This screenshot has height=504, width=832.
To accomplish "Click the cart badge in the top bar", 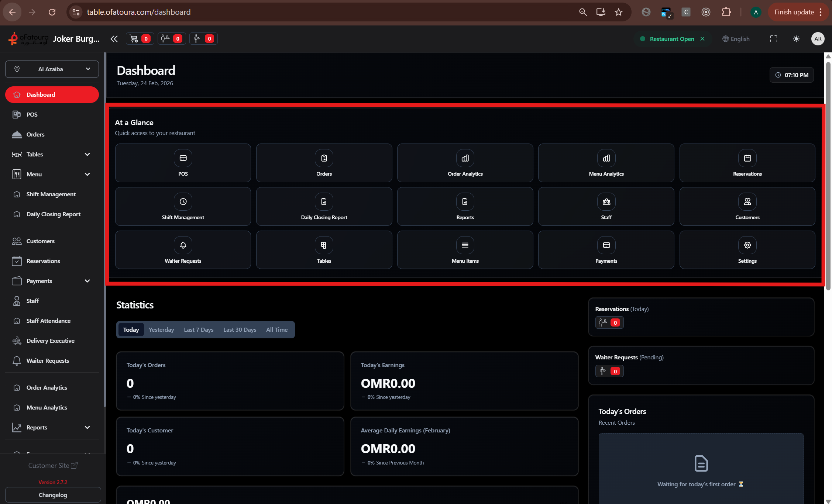I will (x=140, y=38).
